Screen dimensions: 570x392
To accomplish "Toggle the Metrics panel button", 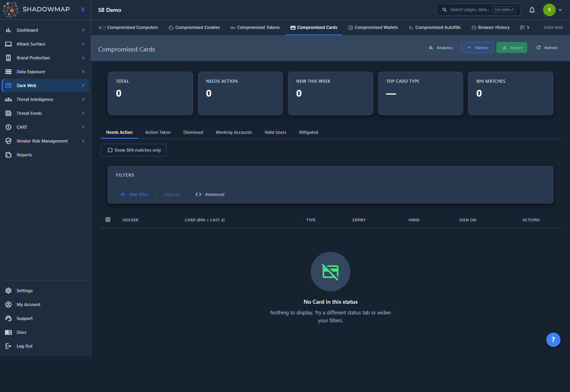I will coord(477,48).
